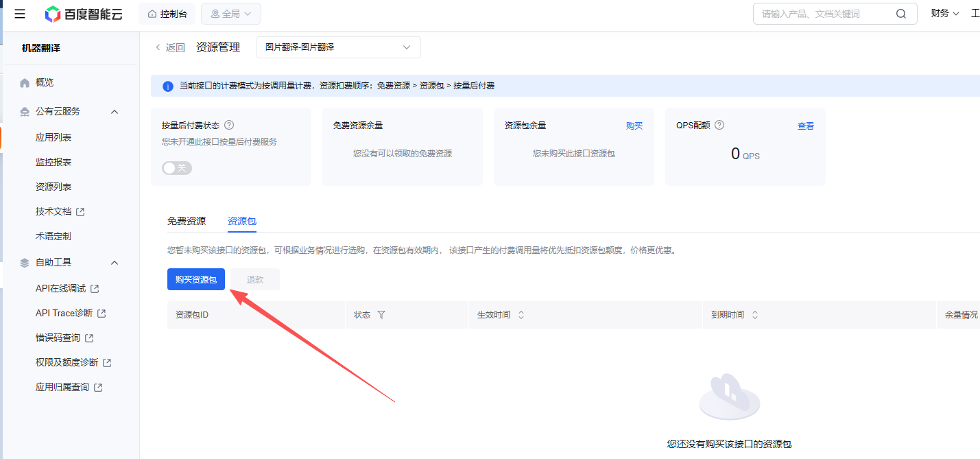980x459 pixels.
Task: Sort by 到期时间 column arrows
Action: point(754,315)
